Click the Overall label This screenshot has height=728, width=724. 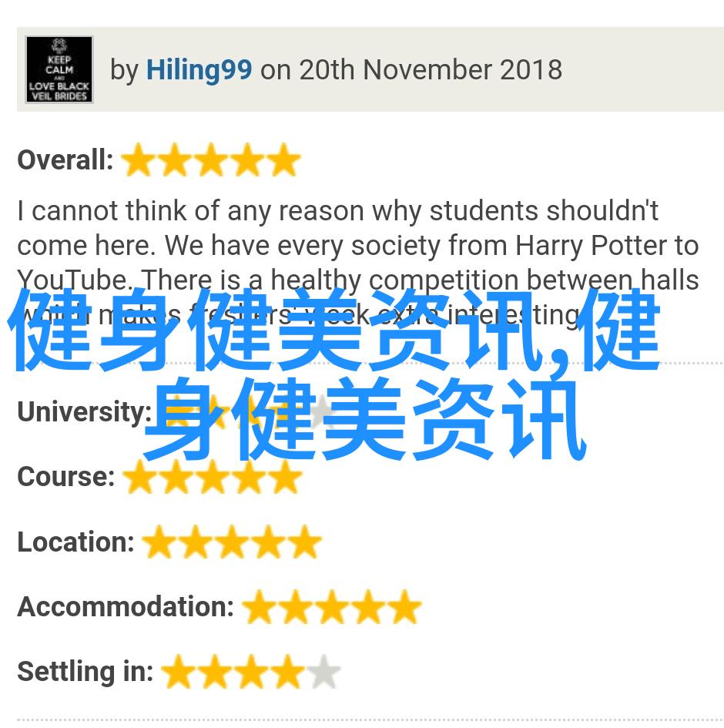point(65,159)
